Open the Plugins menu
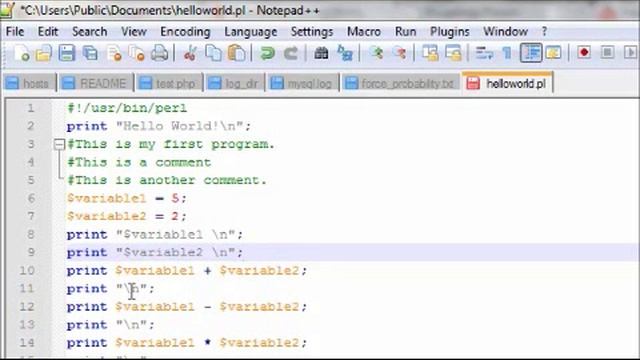The height and width of the screenshot is (360, 640). (x=449, y=31)
